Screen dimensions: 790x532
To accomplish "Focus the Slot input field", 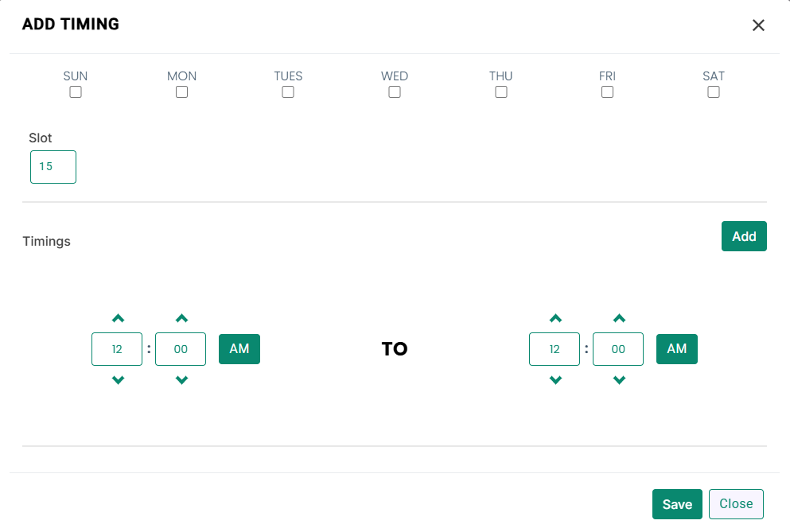I will 53,167.
